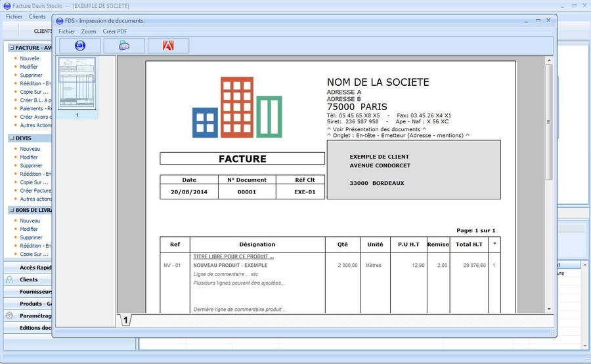Click Modifier under the DEVIS section
This screenshot has height=364, width=591.
click(x=29, y=157)
